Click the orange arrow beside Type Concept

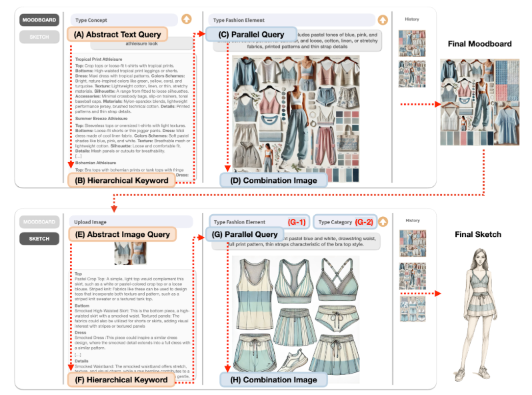click(x=185, y=21)
